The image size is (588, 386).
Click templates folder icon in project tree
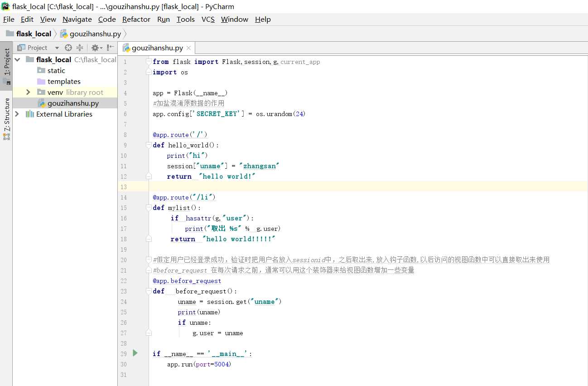[x=41, y=81]
